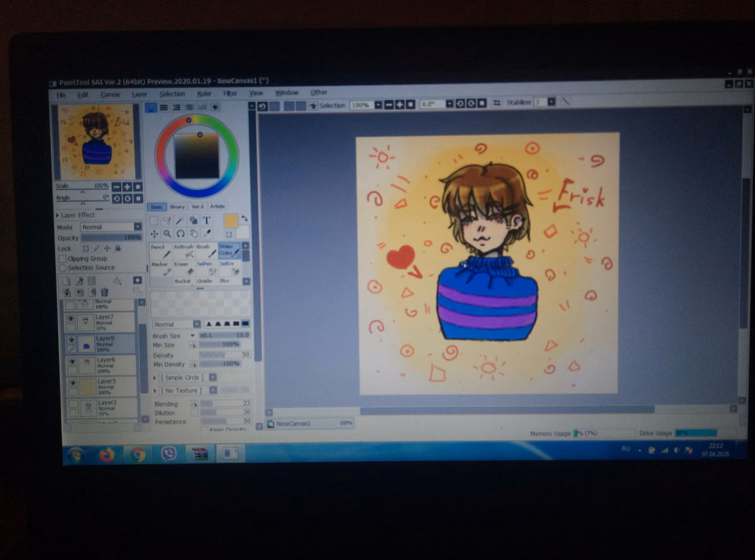Choose the SelPen tool
755x560 pixels.
207,268
